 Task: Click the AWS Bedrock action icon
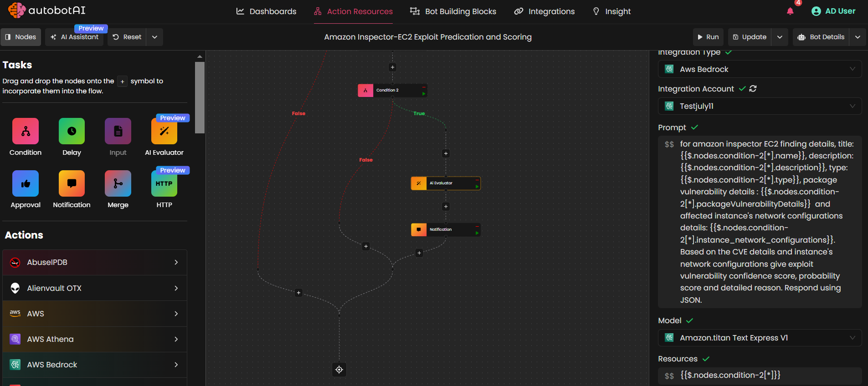click(x=15, y=365)
